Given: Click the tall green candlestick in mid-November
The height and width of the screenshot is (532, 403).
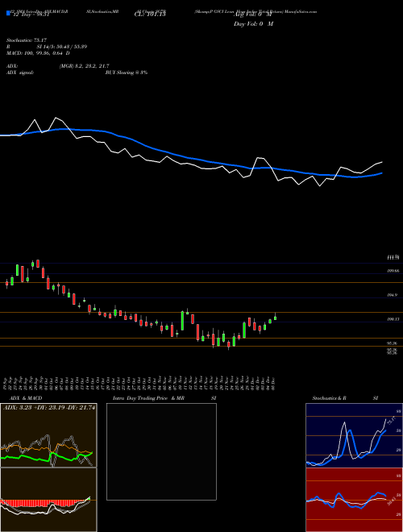Looking at the screenshot, I should pyautogui.click(x=182, y=320).
